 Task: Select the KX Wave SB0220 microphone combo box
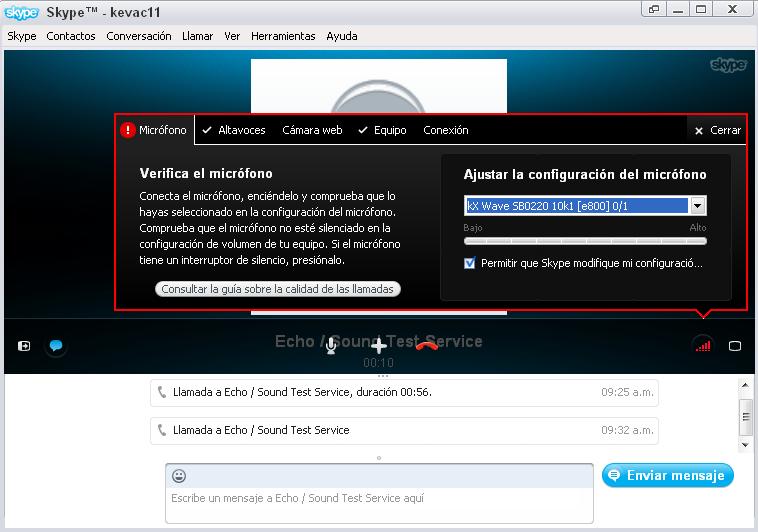click(x=577, y=206)
